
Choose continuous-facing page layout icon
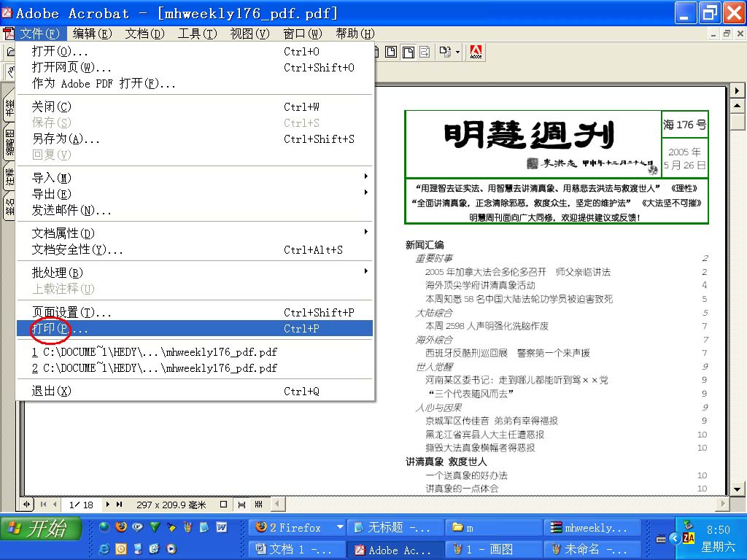(x=258, y=505)
